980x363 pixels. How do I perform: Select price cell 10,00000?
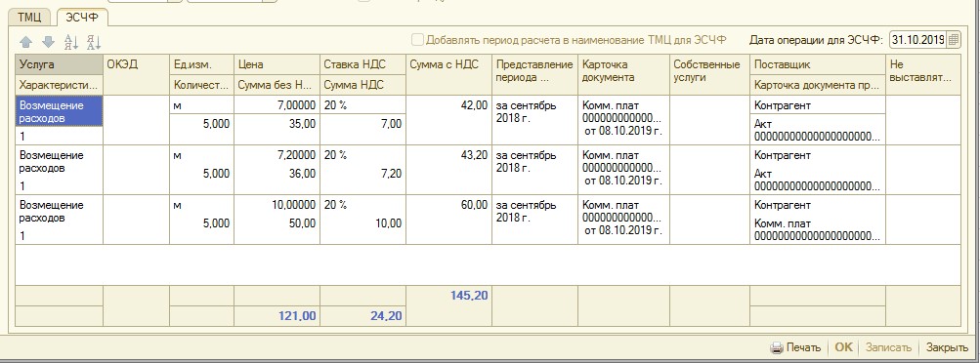click(x=277, y=205)
